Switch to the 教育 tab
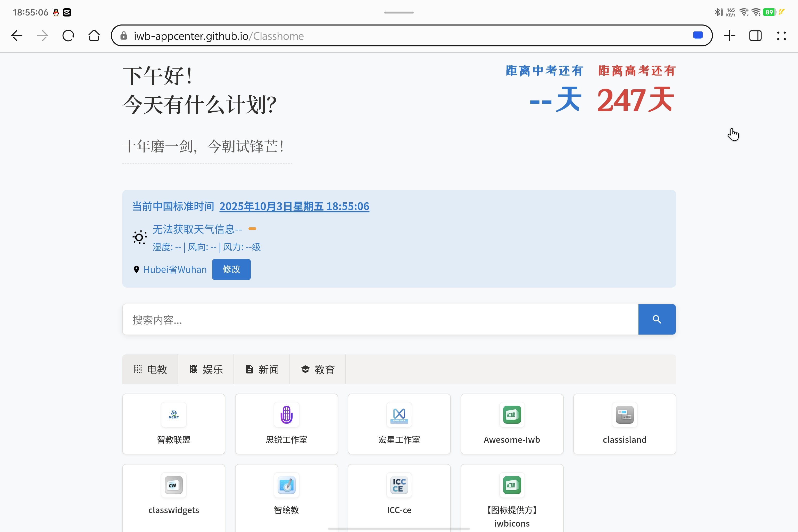This screenshot has height=532, width=798. tap(318, 369)
